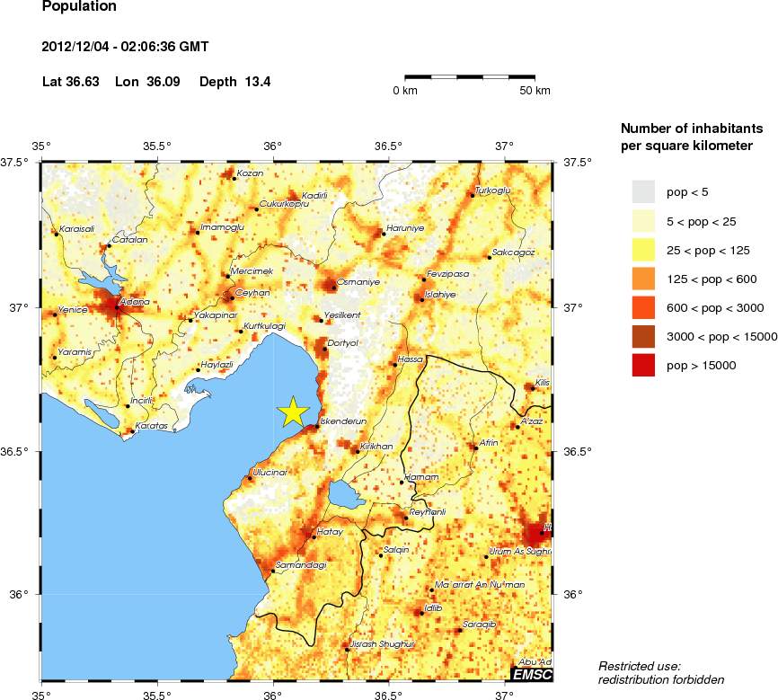778x700 pixels.
Task: Click the 'Depth 13.4' value
Action: (x=235, y=82)
